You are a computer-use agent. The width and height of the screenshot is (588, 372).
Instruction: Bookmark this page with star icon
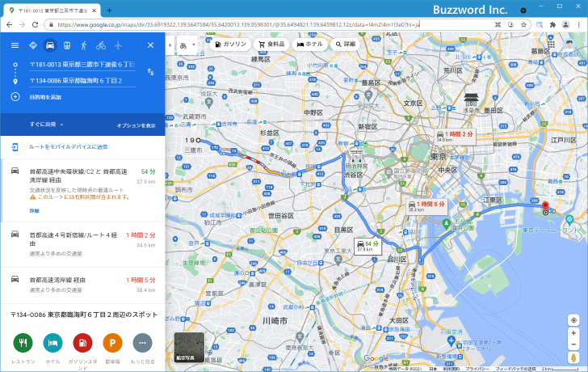click(x=524, y=25)
